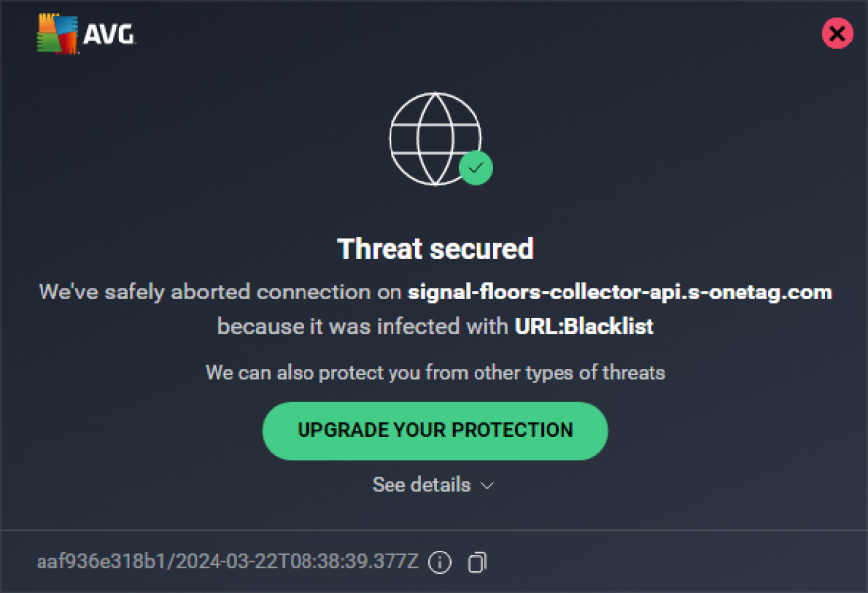The width and height of the screenshot is (868, 593).
Task: Click the See details link
Action: click(x=420, y=485)
